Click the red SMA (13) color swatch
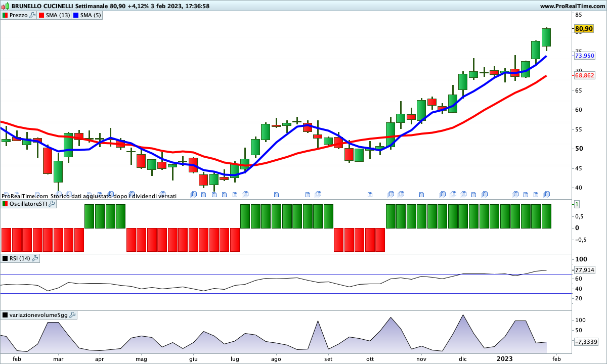 41,15
